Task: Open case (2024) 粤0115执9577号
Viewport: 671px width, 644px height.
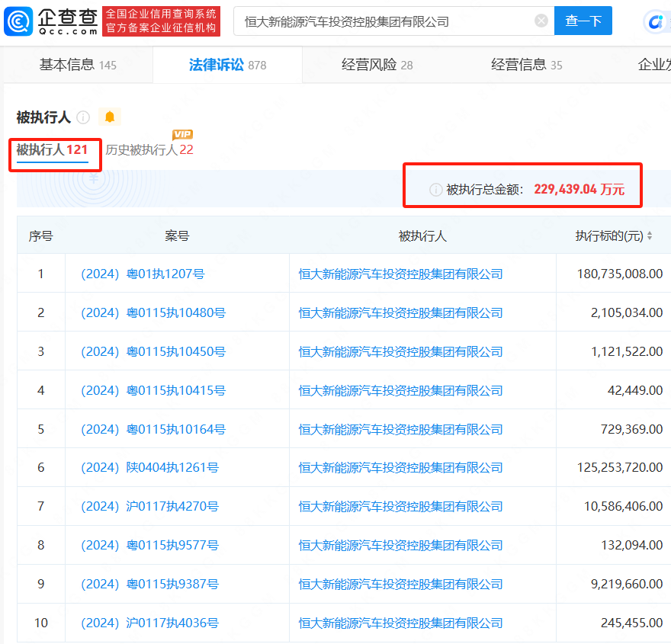Action: [149, 545]
